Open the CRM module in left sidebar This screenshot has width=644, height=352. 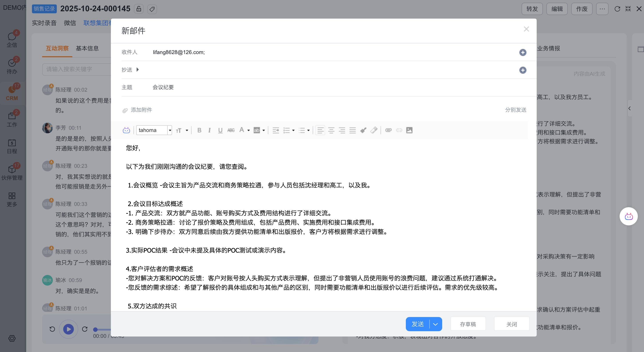click(x=12, y=93)
